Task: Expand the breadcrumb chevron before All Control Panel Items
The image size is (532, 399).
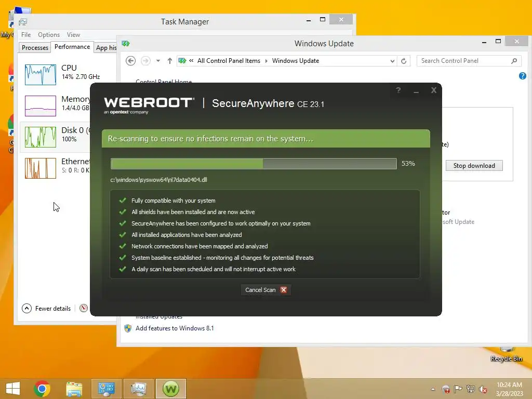Action: 191,61
